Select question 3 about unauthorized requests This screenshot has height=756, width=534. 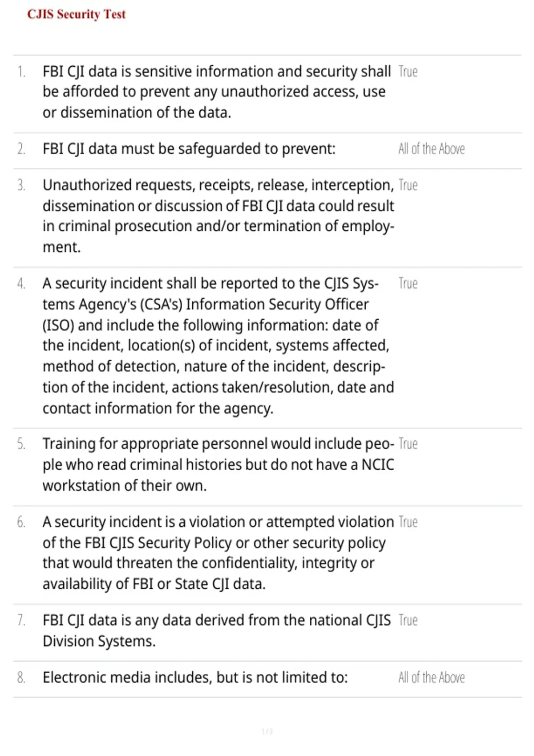pyautogui.click(x=218, y=216)
